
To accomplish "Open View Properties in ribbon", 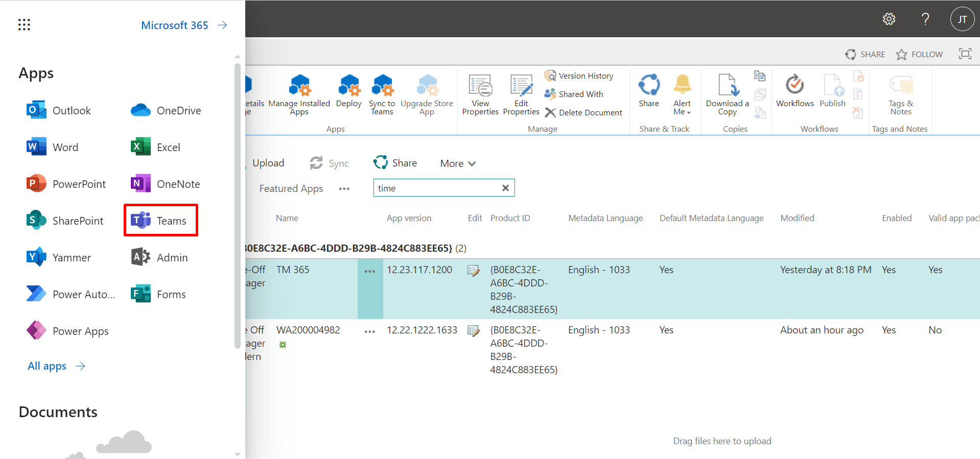I will point(480,95).
